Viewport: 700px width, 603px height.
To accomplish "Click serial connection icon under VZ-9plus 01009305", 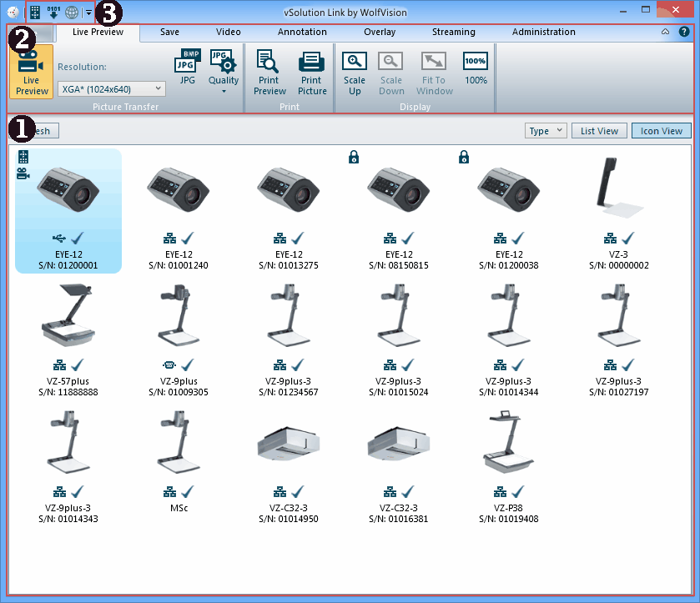I will tap(169, 365).
